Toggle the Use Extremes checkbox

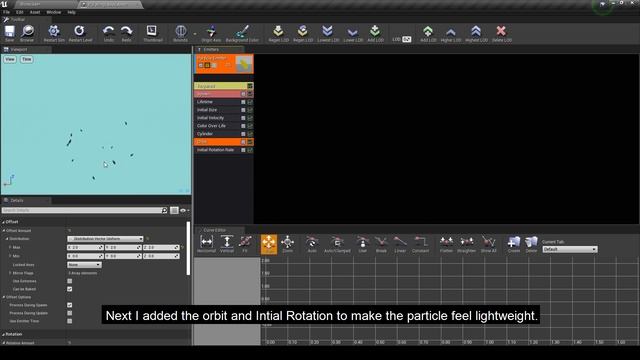click(69, 281)
